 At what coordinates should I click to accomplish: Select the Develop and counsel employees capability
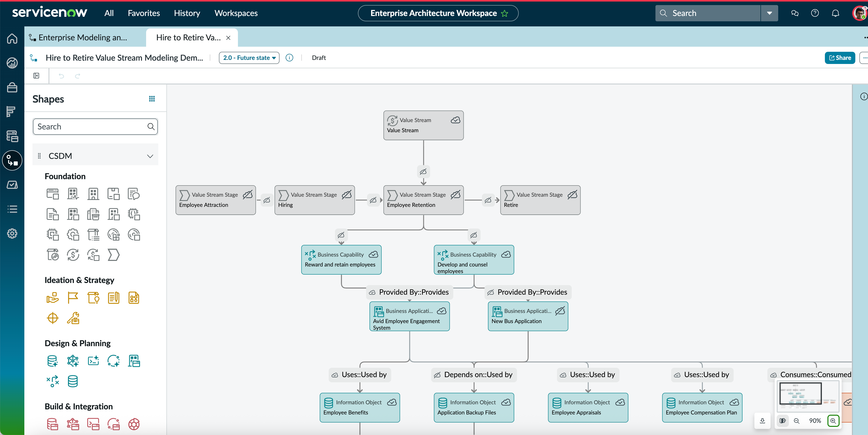[474, 260]
